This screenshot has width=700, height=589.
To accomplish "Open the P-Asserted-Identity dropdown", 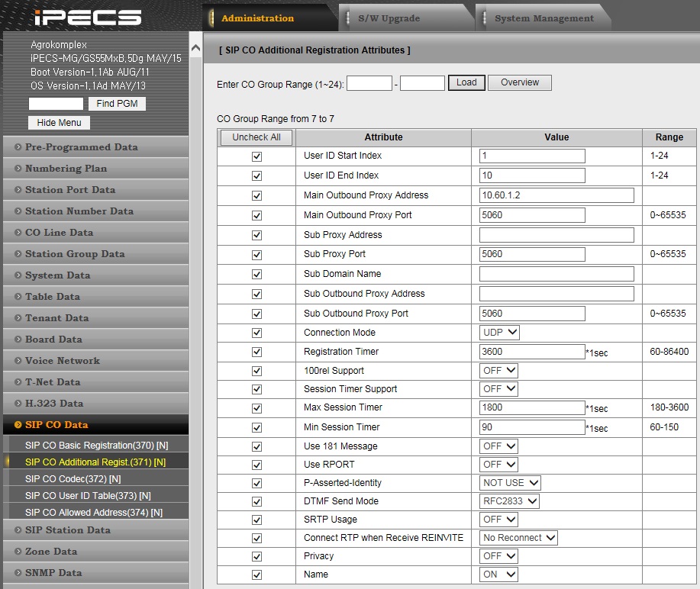I will click(511, 483).
